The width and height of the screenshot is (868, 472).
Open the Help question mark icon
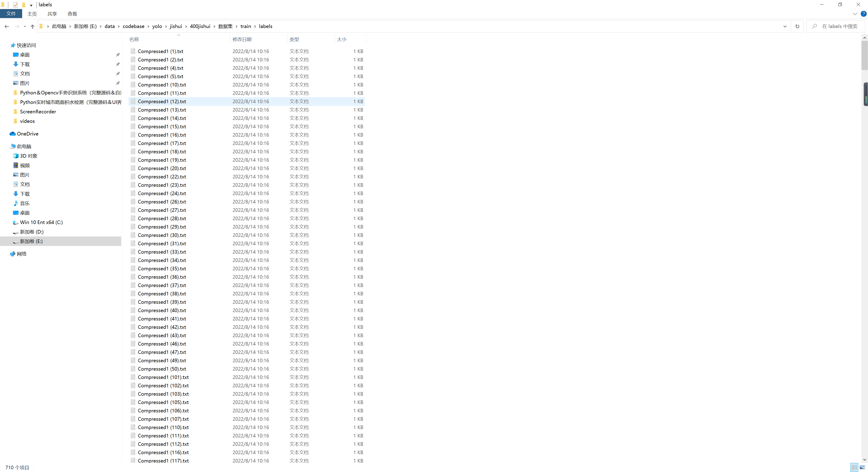[x=864, y=14]
